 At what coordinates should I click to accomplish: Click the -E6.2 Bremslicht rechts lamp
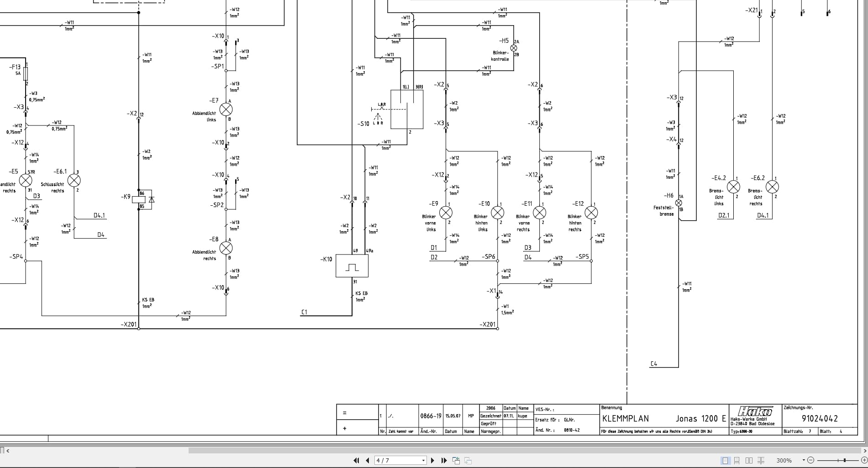(772, 187)
